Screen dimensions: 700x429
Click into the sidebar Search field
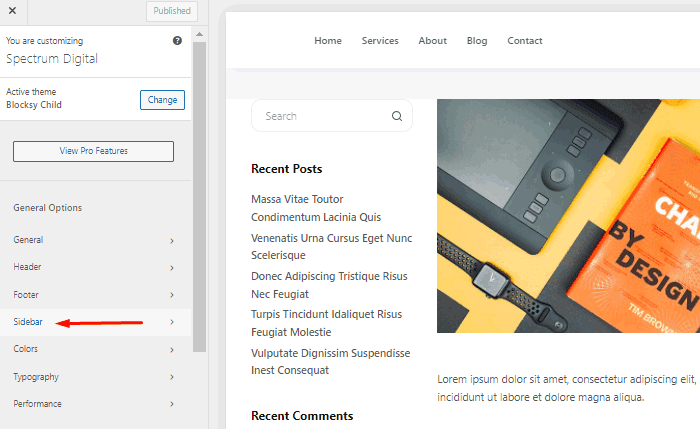coord(322,116)
